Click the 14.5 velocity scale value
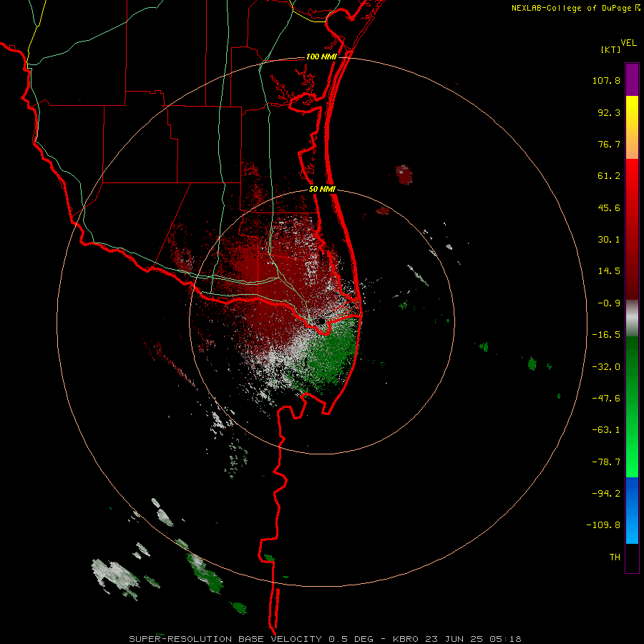 pyautogui.click(x=609, y=271)
